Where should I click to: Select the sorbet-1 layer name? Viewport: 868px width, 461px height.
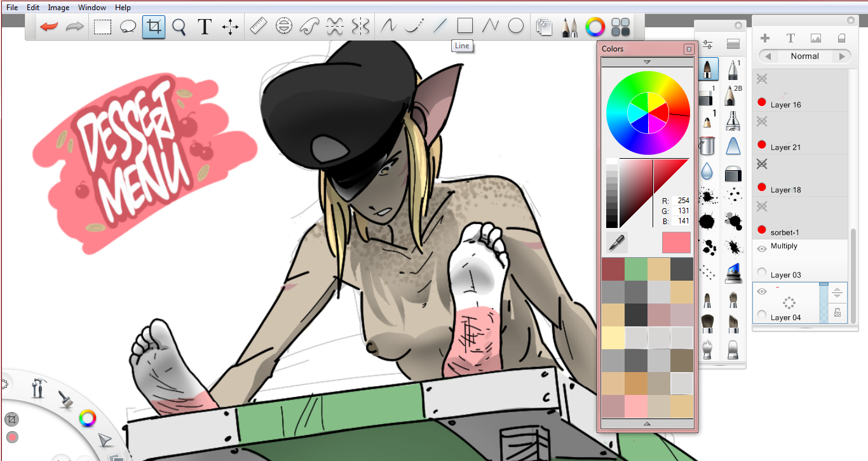pos(786,232)
